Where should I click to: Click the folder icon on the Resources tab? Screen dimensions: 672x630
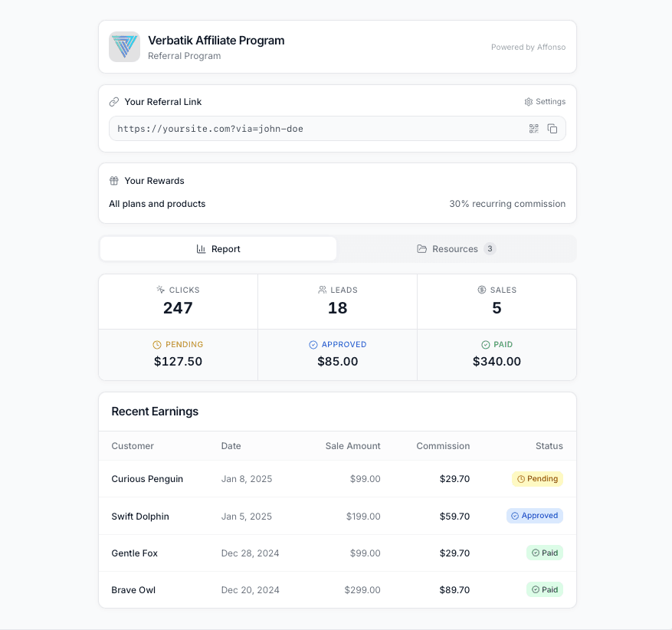[x=422, y=248]
